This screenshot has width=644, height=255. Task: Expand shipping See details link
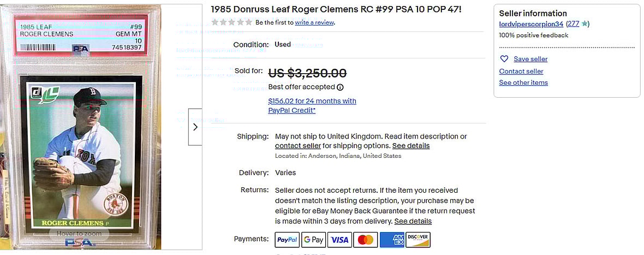[410, 146]
